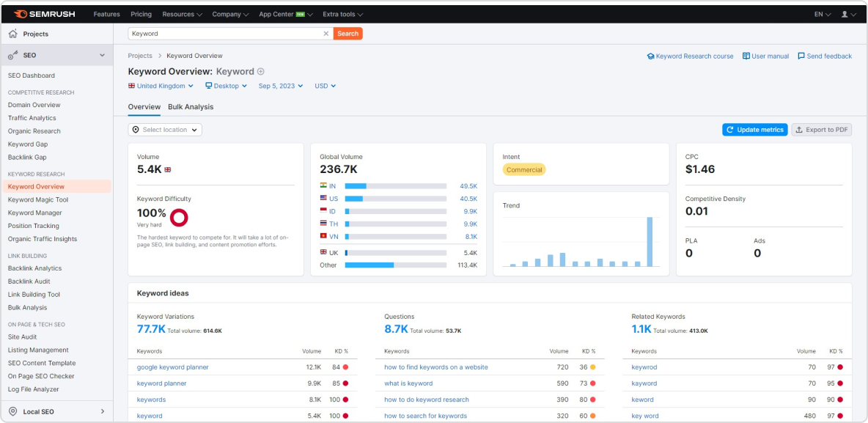Click the 8.7K Questions count
The height and width of the screenshot is (423, 868).
pos(396,329)
